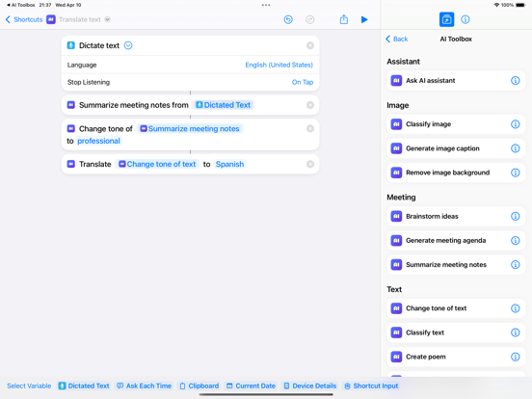Show info for Brainstorm ideas
The width and height of the screenshot is (532, 399).
click(515, 216)
